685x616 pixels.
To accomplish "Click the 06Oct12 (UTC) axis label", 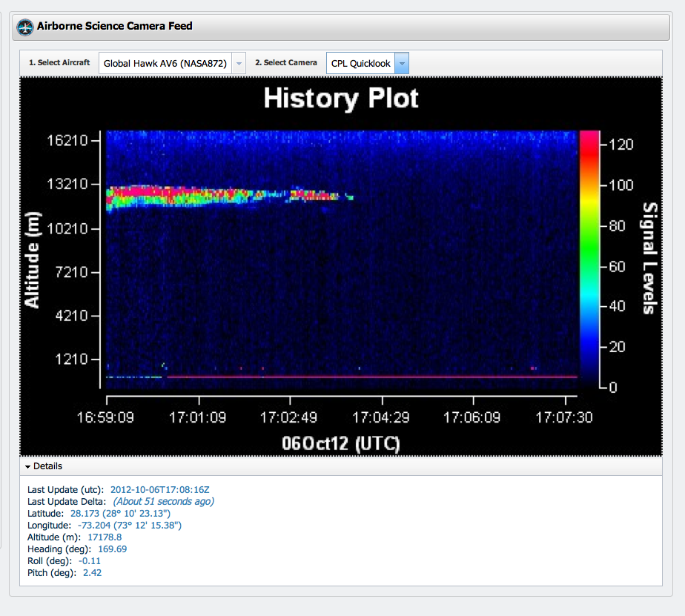I will [340, 443].
